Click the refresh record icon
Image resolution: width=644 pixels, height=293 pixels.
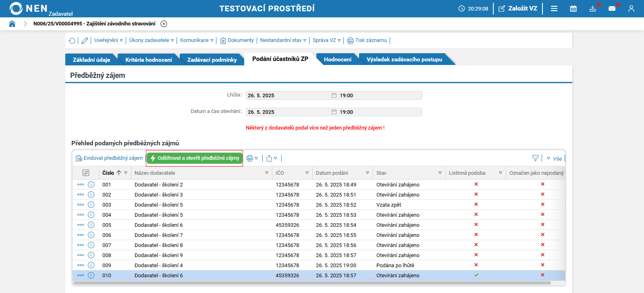click(x=72, y=40)
